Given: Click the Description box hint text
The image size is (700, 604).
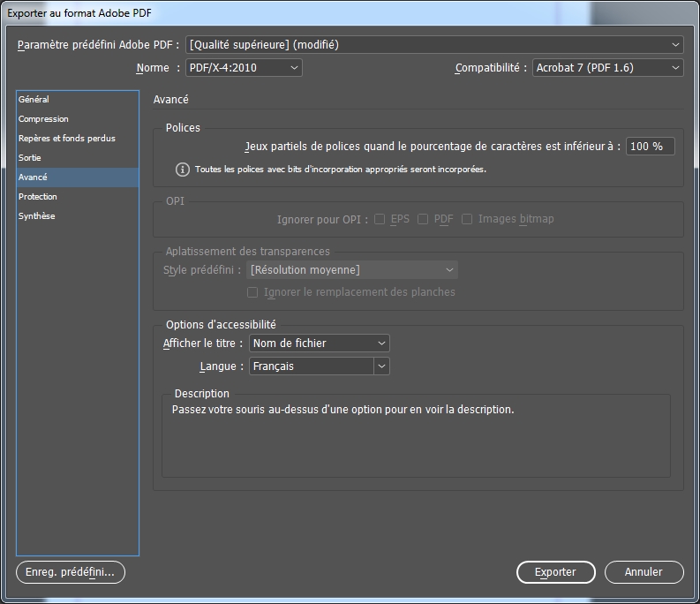Looking at the screenshot, I should (342, 410).
